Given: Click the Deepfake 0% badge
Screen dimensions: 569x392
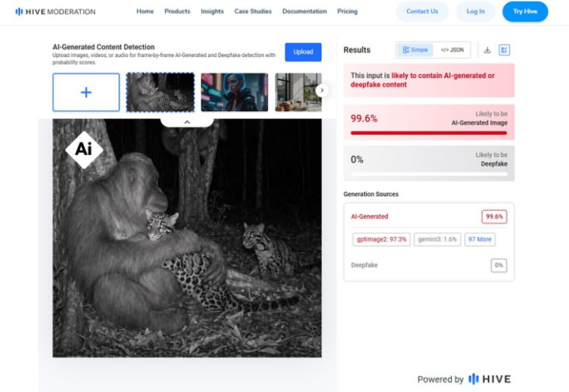Looking at the screenshot, I should tap(499, 265).
